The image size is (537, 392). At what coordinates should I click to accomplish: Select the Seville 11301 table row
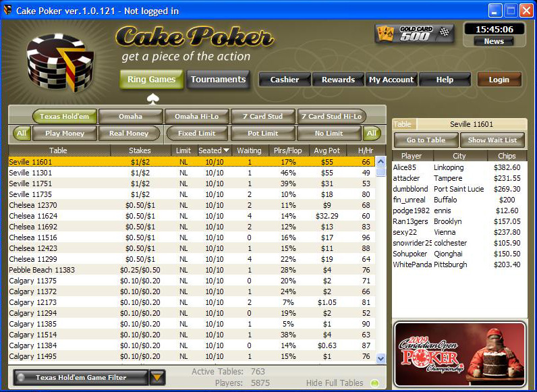pos(192,173)
